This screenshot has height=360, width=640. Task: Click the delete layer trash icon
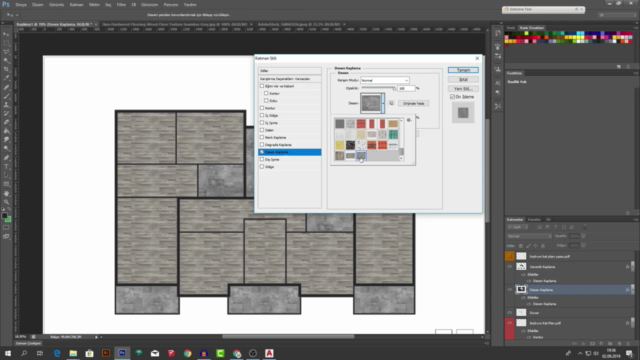[x=627, y=344]
